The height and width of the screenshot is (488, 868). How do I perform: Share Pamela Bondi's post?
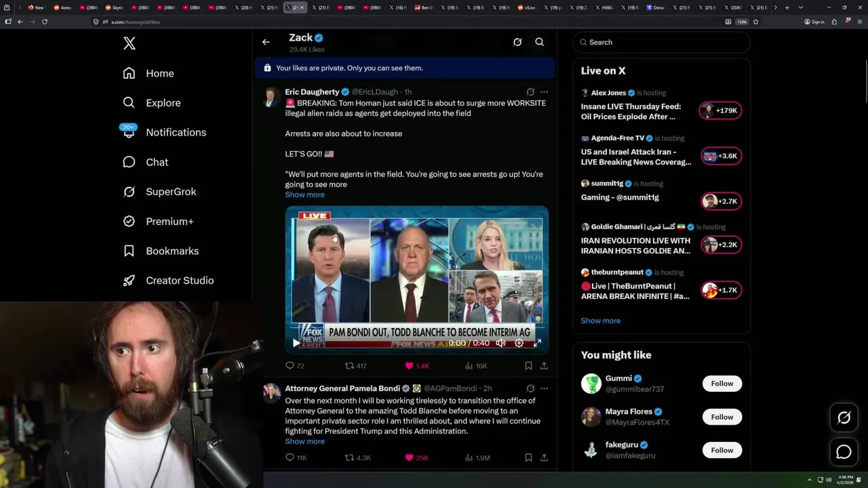point(544,457)
